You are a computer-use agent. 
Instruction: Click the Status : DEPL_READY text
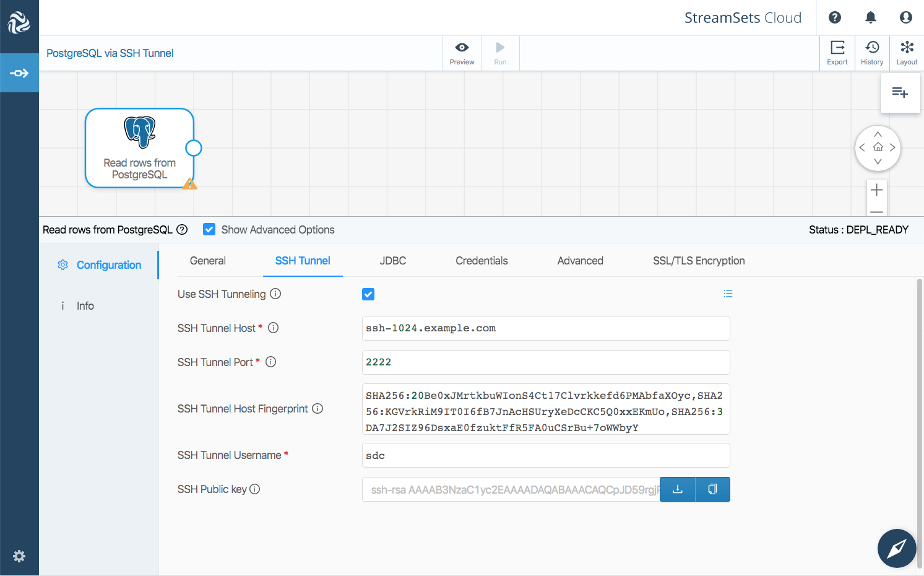click(x=858, y=230)
